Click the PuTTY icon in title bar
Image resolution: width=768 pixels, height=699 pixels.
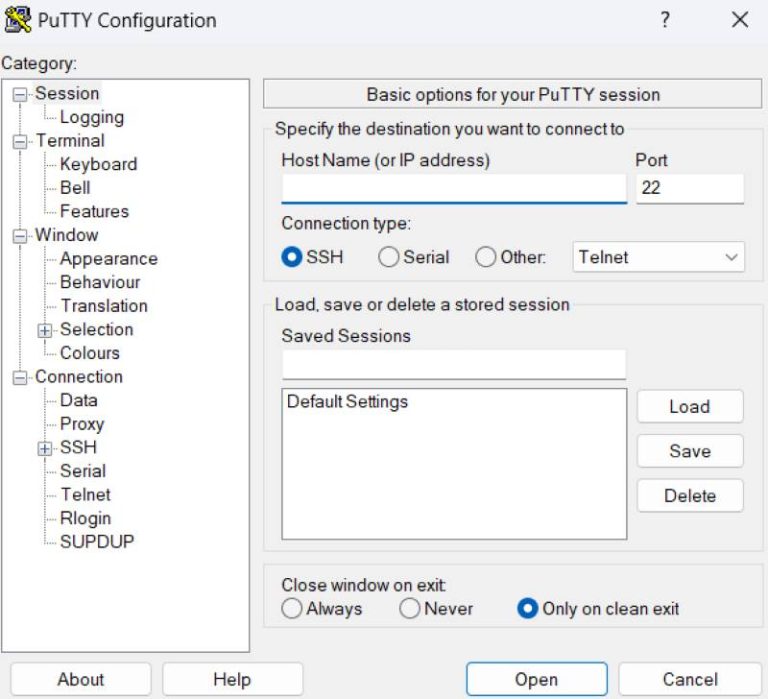pyautogui.click(x=18, y=20)
